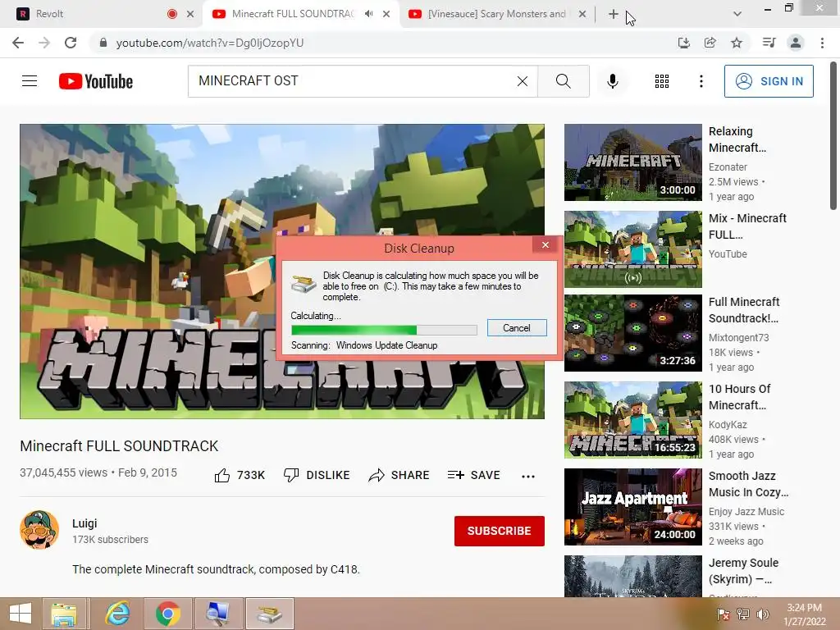
Task: Open Mix - Minecraft FULL thumbnail
Action: tap(632, 249)
